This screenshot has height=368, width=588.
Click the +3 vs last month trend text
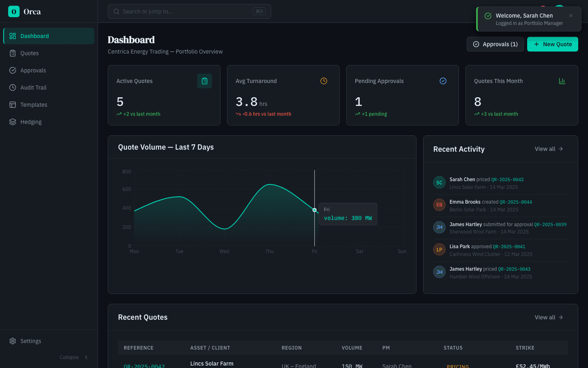click(499, 114)
